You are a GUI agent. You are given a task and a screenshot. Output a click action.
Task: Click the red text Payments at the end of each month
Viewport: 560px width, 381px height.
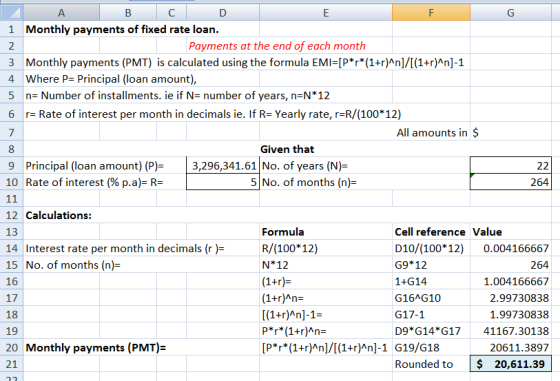coord(277,46)
